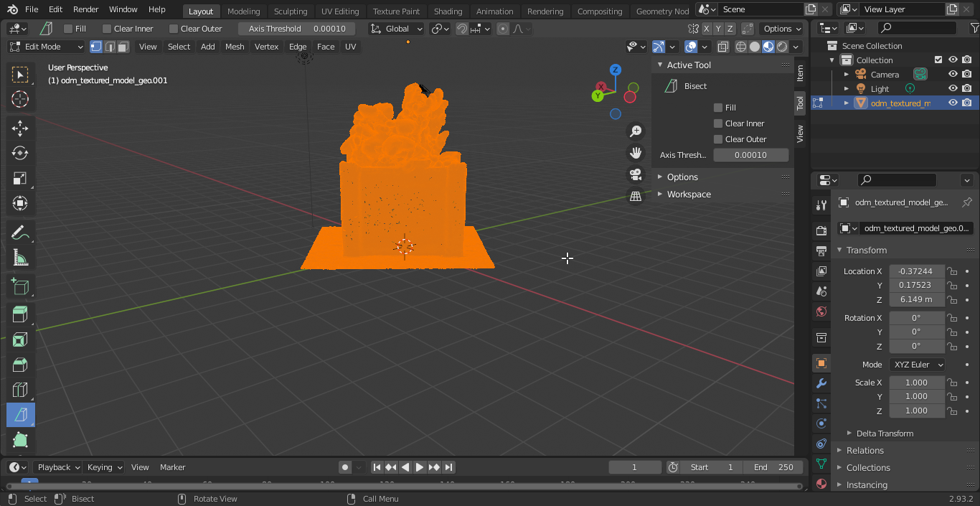Switch to orthographic grid view icon
The image size is (980, 506).
pyautogui.click(x=635, y=196)
